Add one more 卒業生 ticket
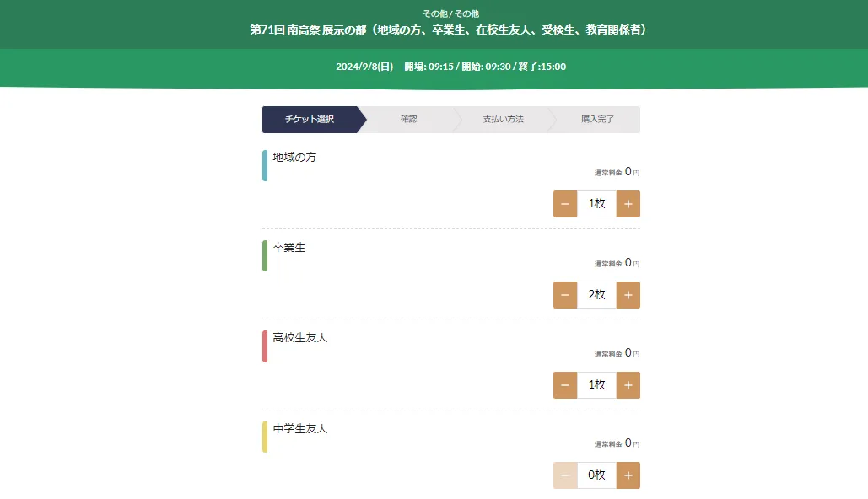Viewport: 868px width, 499px height. point(628,295)
